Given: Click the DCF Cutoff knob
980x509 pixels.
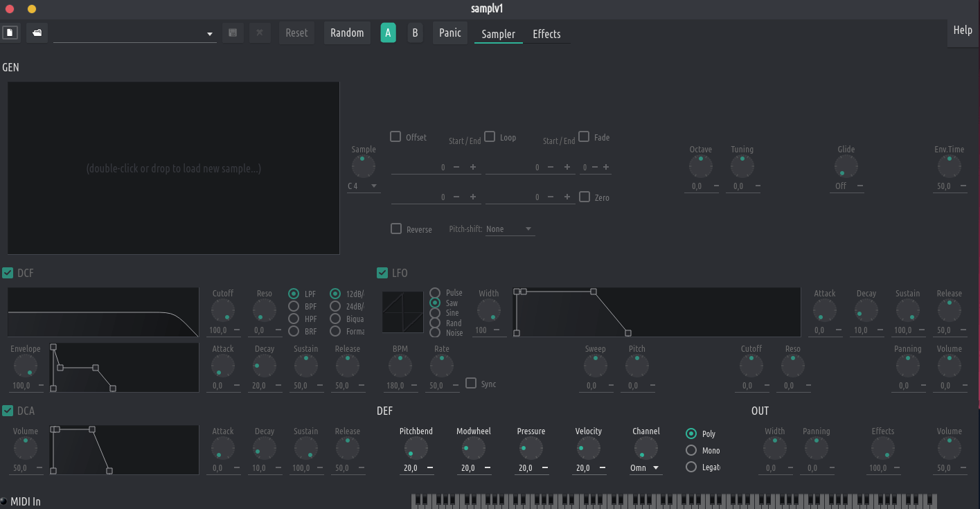Looking at the screenshot, I should (223, 310).
